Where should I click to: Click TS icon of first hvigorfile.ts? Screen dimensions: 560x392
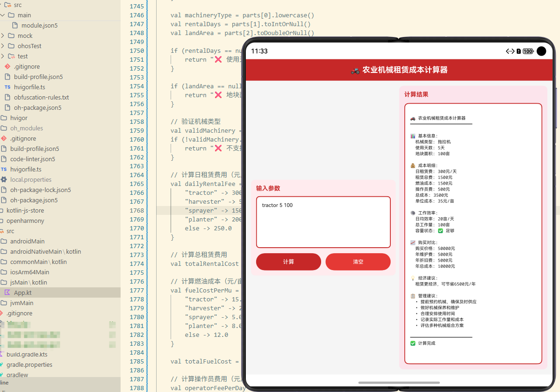click(7, 87)
